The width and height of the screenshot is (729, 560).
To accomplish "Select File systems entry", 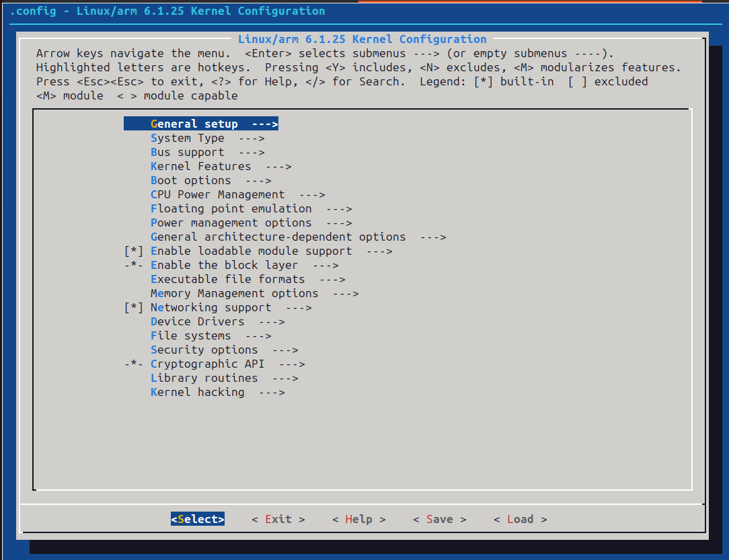I will click(210, 335).
